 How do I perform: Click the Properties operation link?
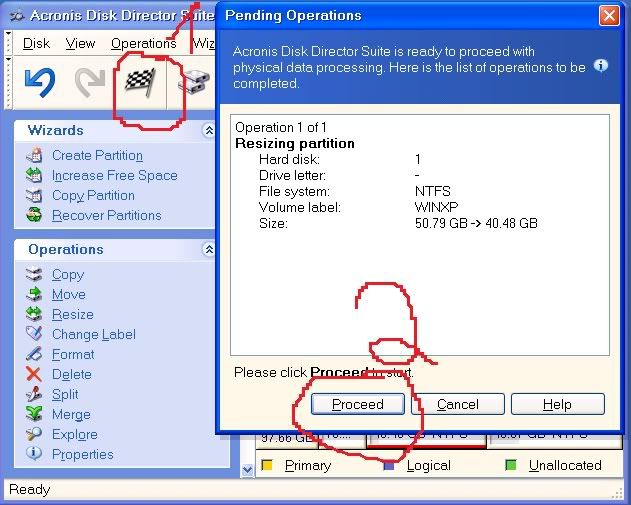[x=83, y=454]
